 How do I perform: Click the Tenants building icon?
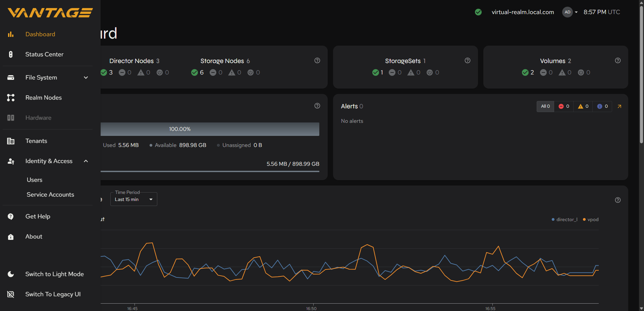coord(11,141)
